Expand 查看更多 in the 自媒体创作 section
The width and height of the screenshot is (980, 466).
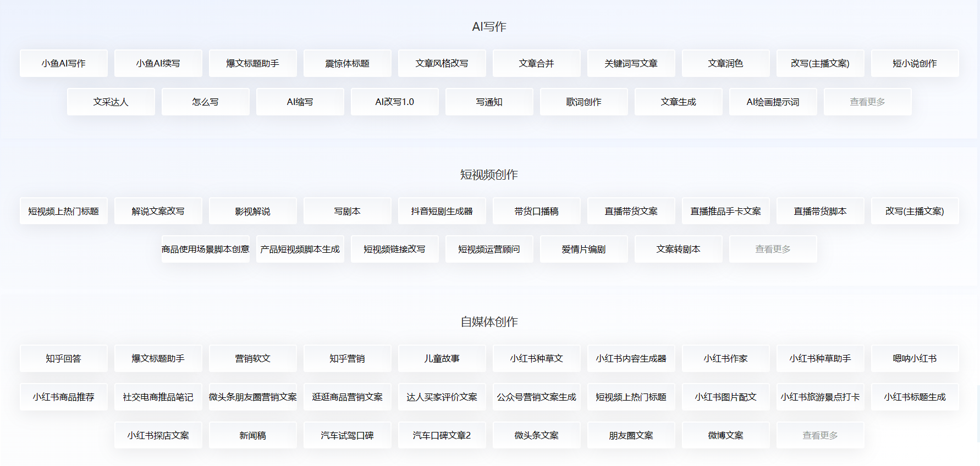[x=821, y=435]
